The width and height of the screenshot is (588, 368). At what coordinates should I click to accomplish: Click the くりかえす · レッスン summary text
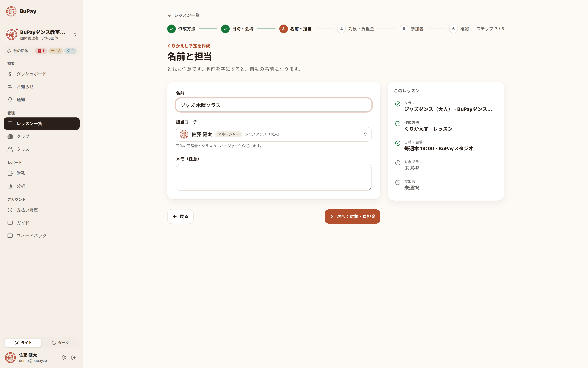428,129
